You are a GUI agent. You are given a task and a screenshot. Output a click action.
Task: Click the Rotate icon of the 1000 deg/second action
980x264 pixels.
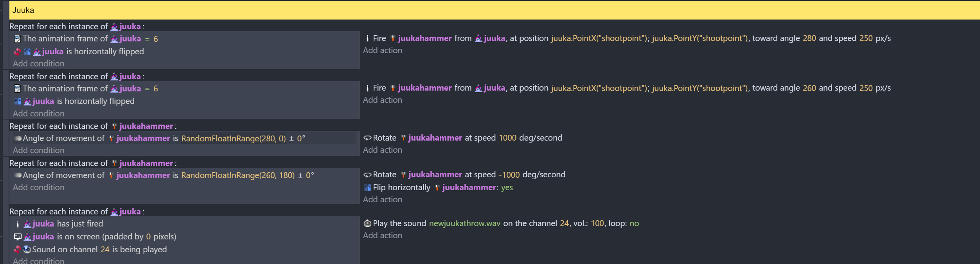tap(367, 138)
